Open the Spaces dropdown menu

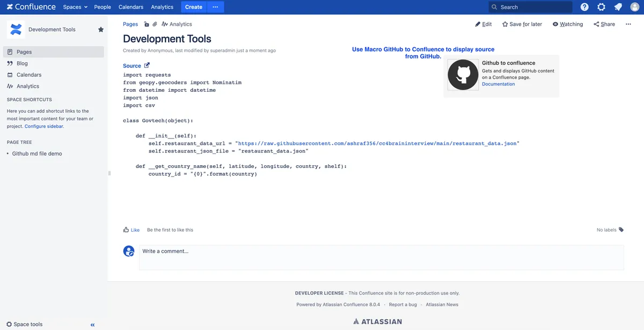point(75,7)
